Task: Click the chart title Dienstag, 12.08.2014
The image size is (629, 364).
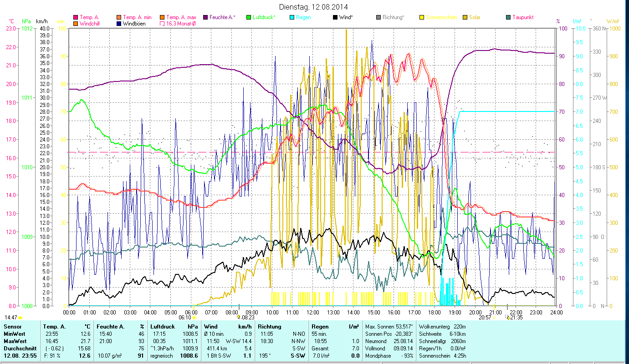Action: pyautogui.click(x=313, y=7)
